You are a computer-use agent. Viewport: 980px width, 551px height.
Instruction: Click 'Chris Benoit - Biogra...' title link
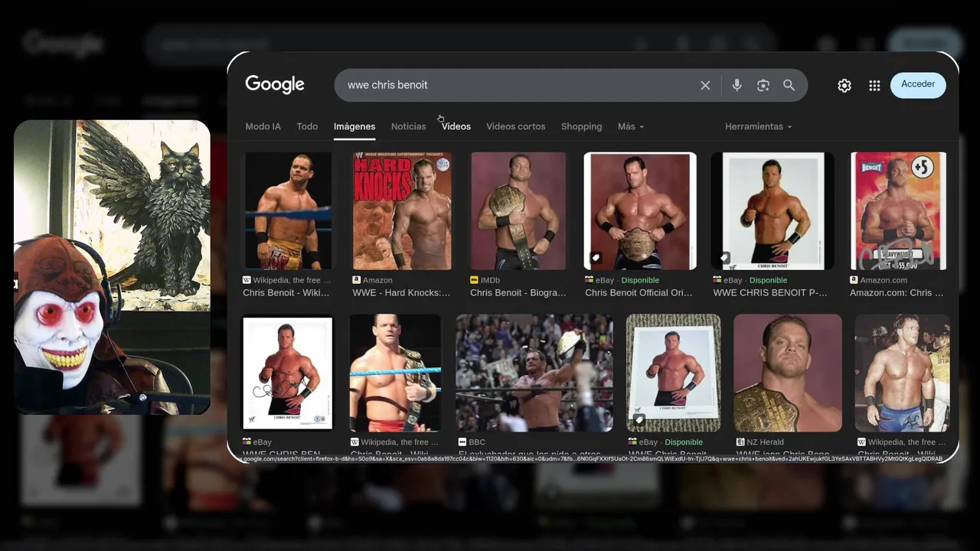tap(518, 292)
